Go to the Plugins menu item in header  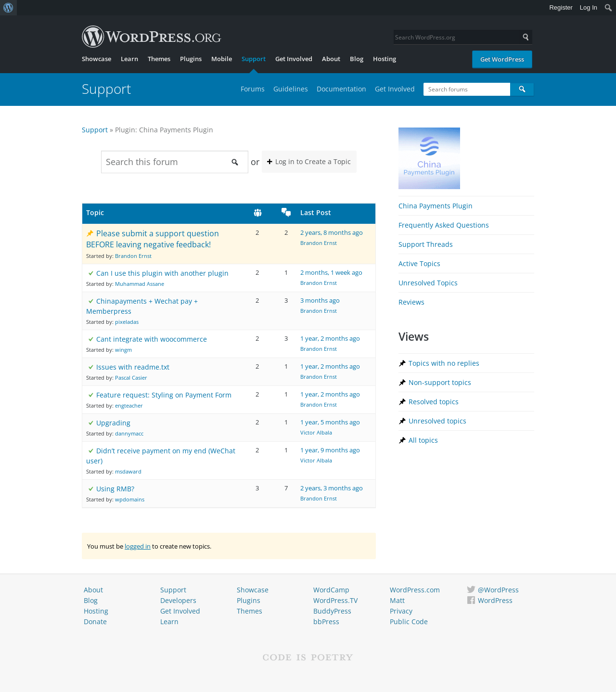[x=191, y=59]
